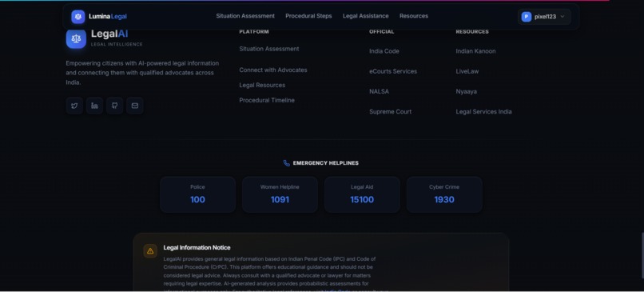Select the Legal Aid 15100 card
644x292 pixels.
pos(362,194)
